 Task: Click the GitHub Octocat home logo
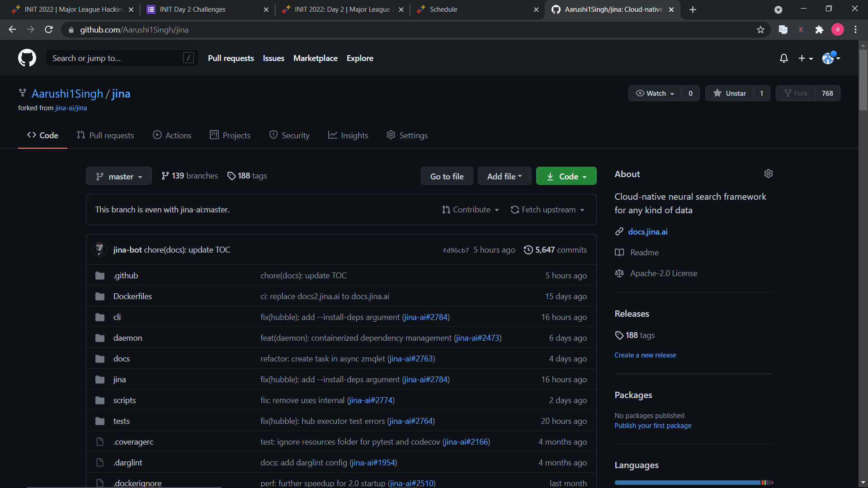tap(27, 58)
